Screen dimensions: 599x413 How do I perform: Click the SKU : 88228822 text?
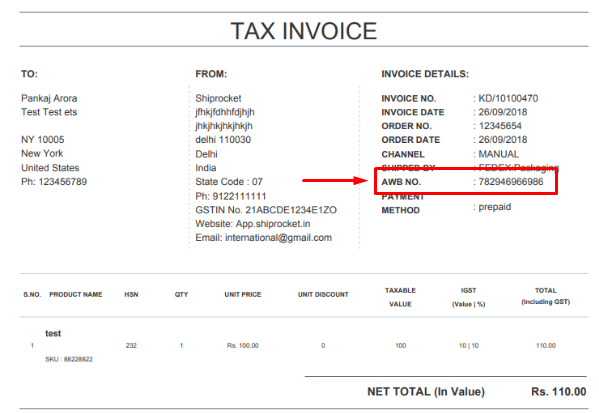[69, 359]
